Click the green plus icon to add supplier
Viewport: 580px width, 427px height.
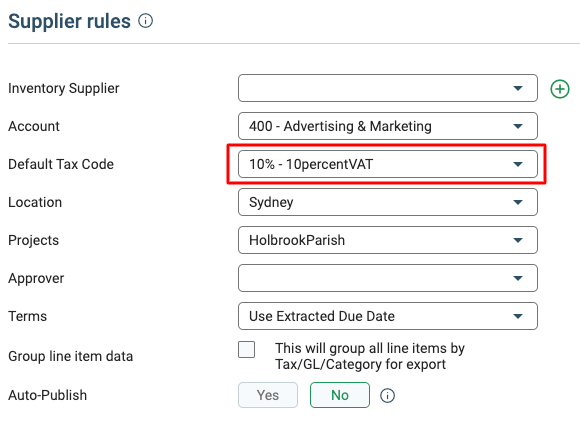tap(560, 89)
